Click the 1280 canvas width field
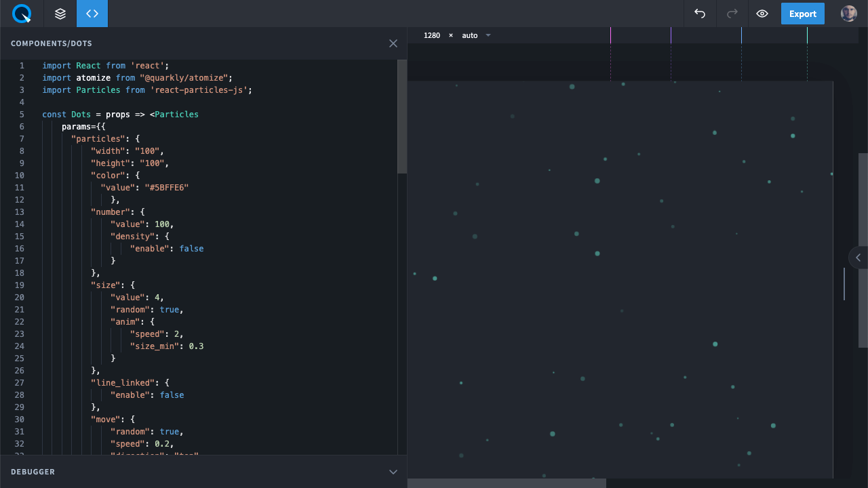Screen dimensions: 868x488 pos(432,35)
